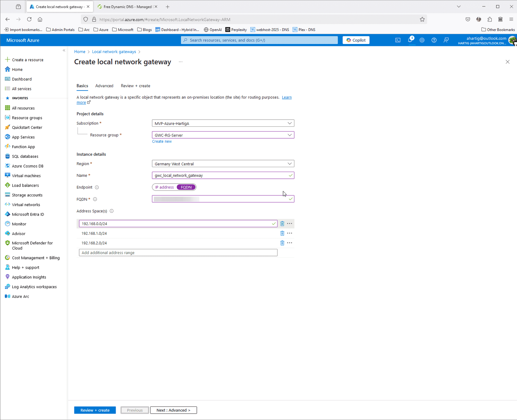Open portal settings via gear icon
Image resolution: width=517 pixels, height=420 pixels.
click(x=422, y=40)
